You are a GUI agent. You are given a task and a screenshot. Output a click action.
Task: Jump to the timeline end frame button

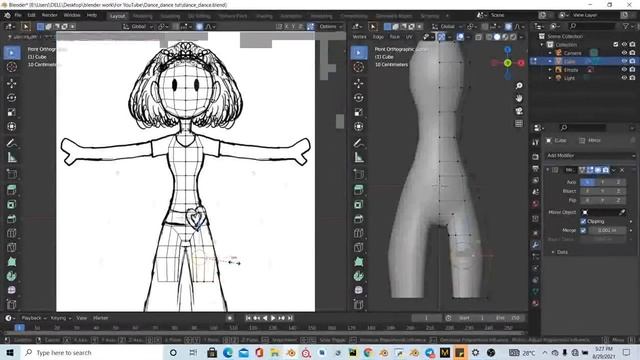tap(290, 318)
